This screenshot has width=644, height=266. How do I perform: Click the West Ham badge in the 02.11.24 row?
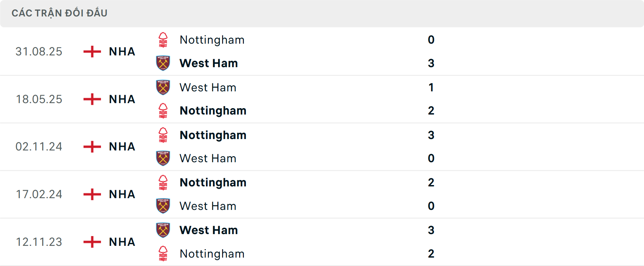163,158
